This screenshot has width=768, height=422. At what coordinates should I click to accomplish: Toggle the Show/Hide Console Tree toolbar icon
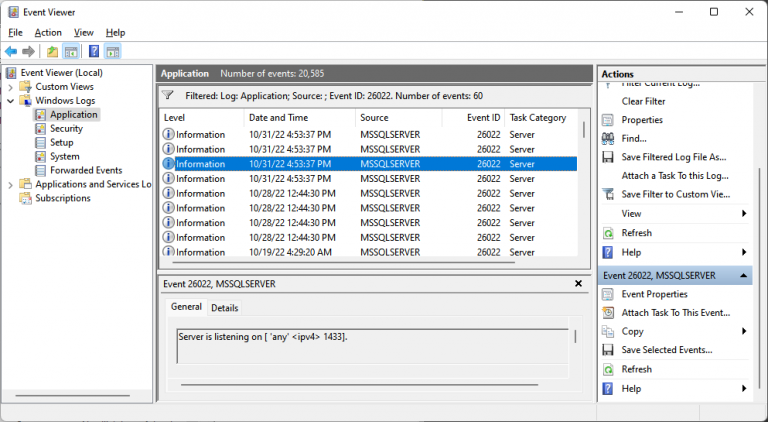71,51
